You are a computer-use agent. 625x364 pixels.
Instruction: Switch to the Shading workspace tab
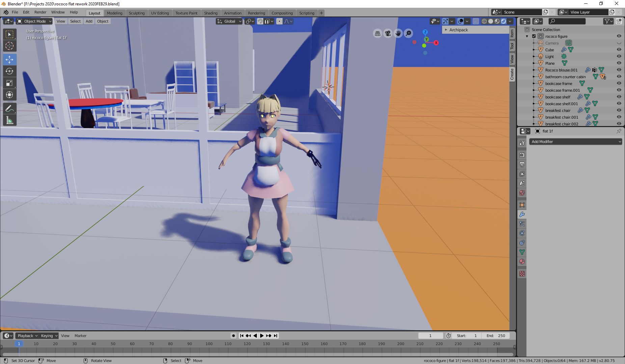211,13
